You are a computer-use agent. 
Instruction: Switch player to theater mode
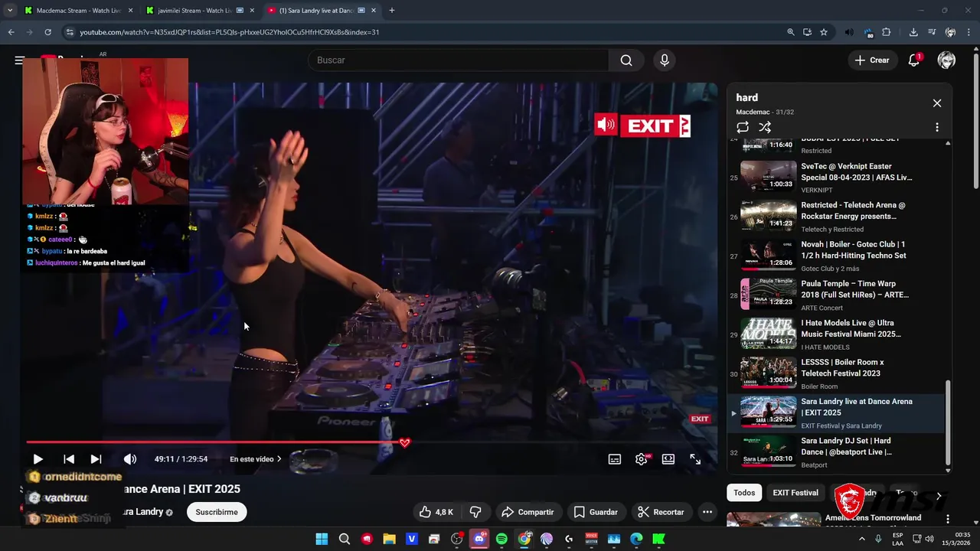tap(668, 459)
